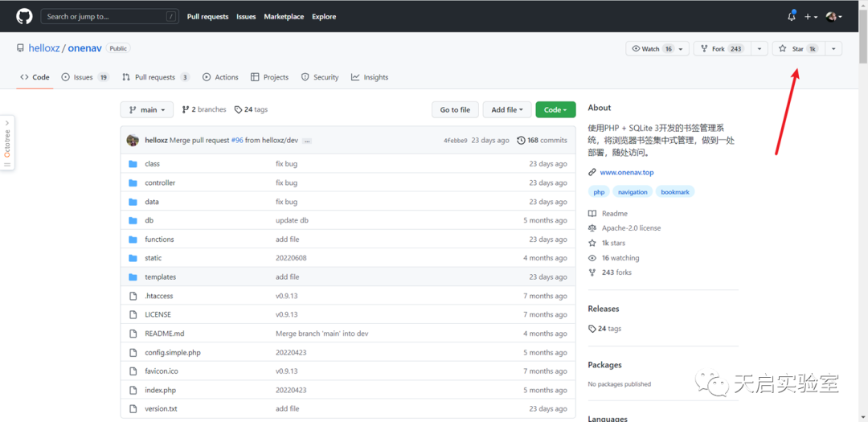The width and height of the screenshot is (868, 422).
Task: Open Marketplace in top navigation
Action: click(284, 17)
